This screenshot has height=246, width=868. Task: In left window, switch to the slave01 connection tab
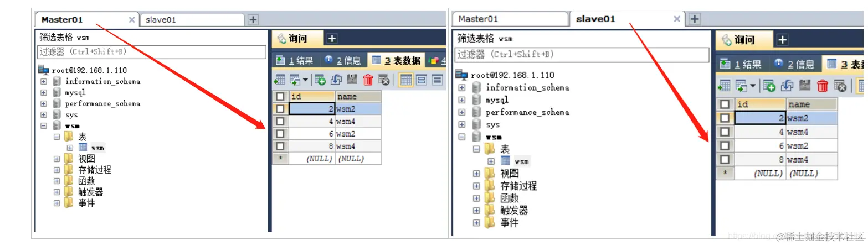point(192,20)
